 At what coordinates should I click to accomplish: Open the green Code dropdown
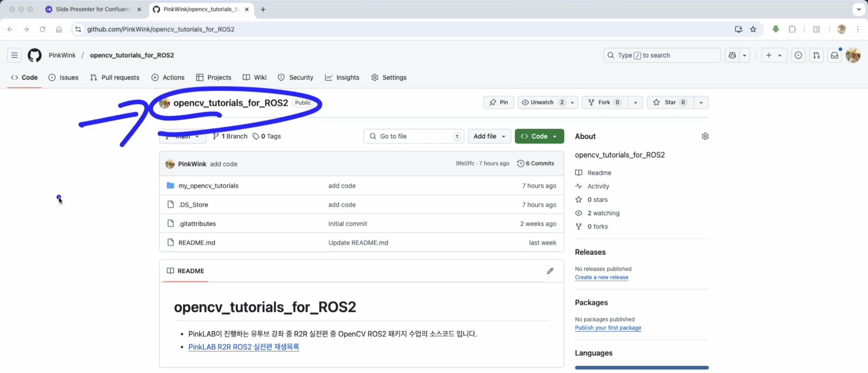tap(539, 136)
